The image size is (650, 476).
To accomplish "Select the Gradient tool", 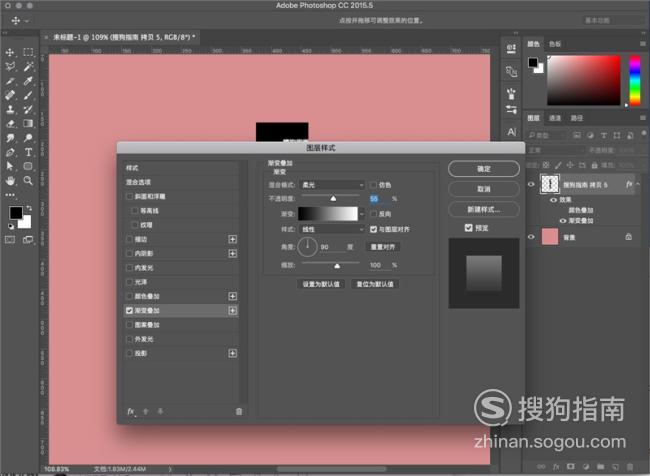I will pos(28,124).
